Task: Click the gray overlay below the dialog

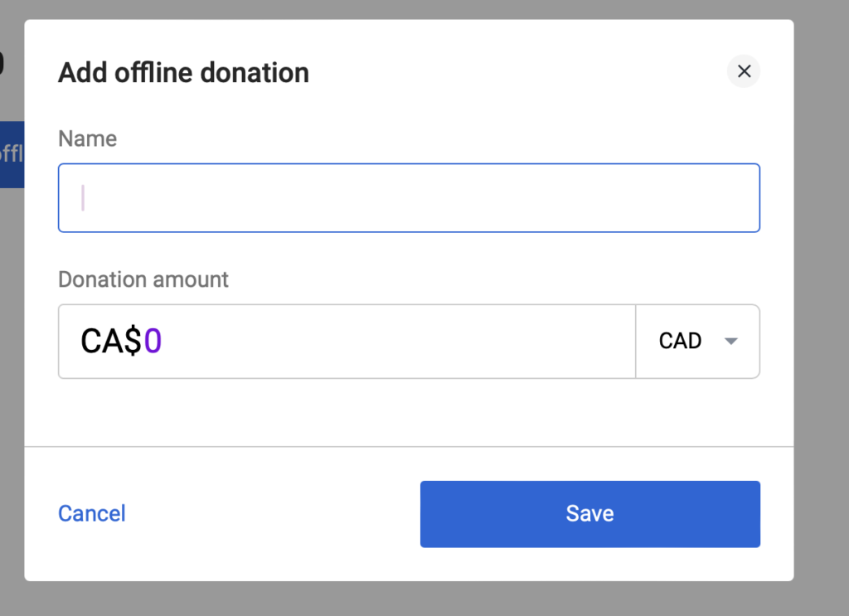Action: [x=409, y=599]
